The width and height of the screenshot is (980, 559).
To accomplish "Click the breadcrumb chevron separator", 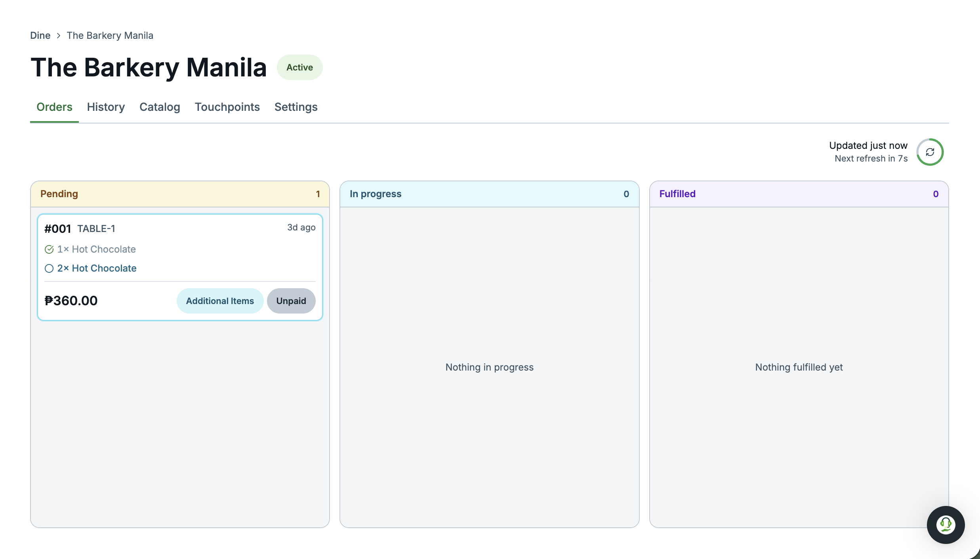I will (x=59, y=36).
